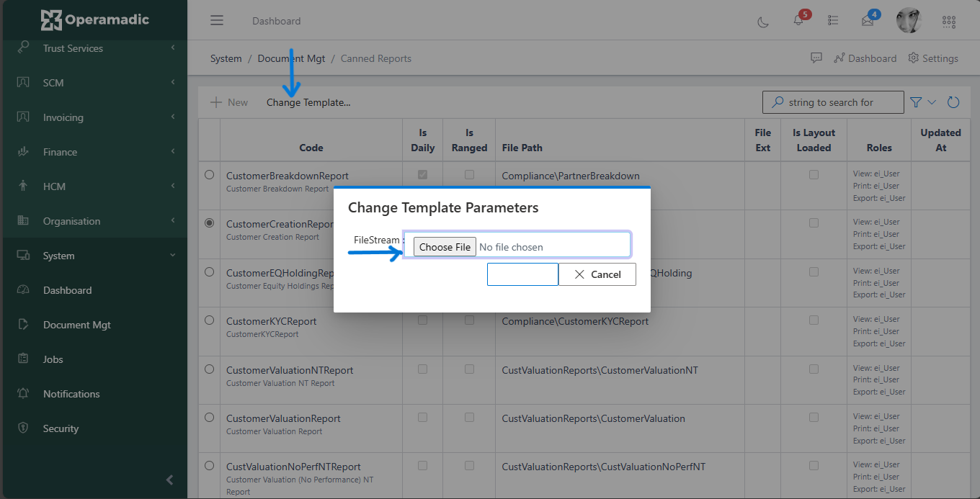Open Jobs in sidebar
Image resolution: width=980 pixels, height=499 pixels.
53,359
